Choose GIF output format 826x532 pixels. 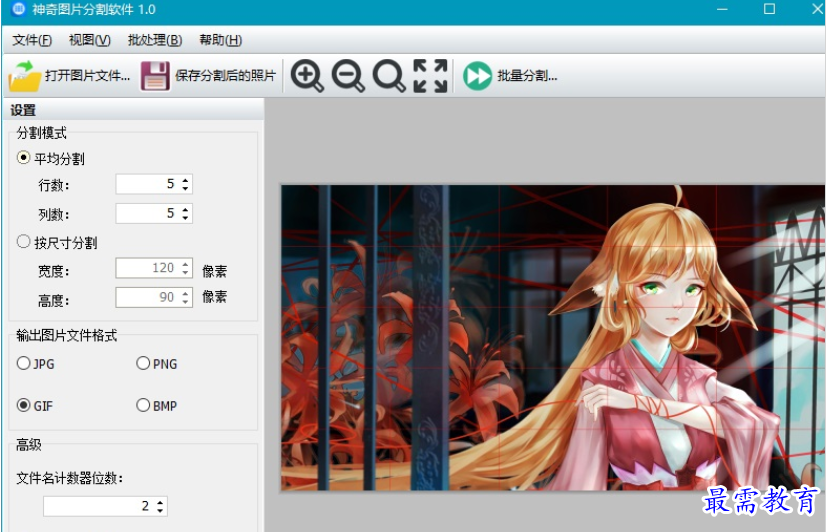click(x=23, y=405)
